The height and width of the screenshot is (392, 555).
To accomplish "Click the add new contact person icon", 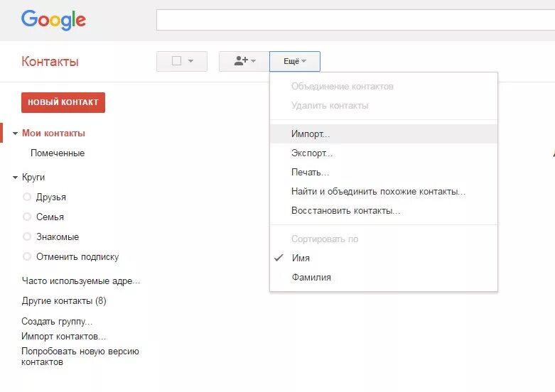I will (x=241, y=61).
